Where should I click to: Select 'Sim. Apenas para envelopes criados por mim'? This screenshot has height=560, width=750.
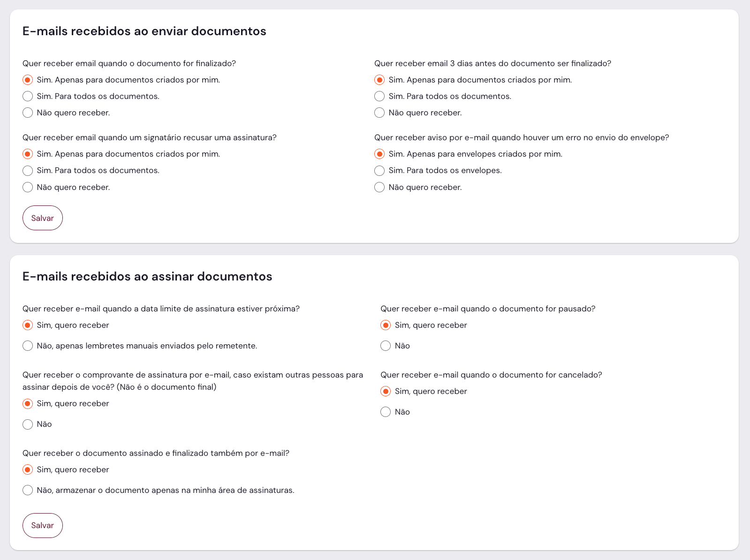379,154
